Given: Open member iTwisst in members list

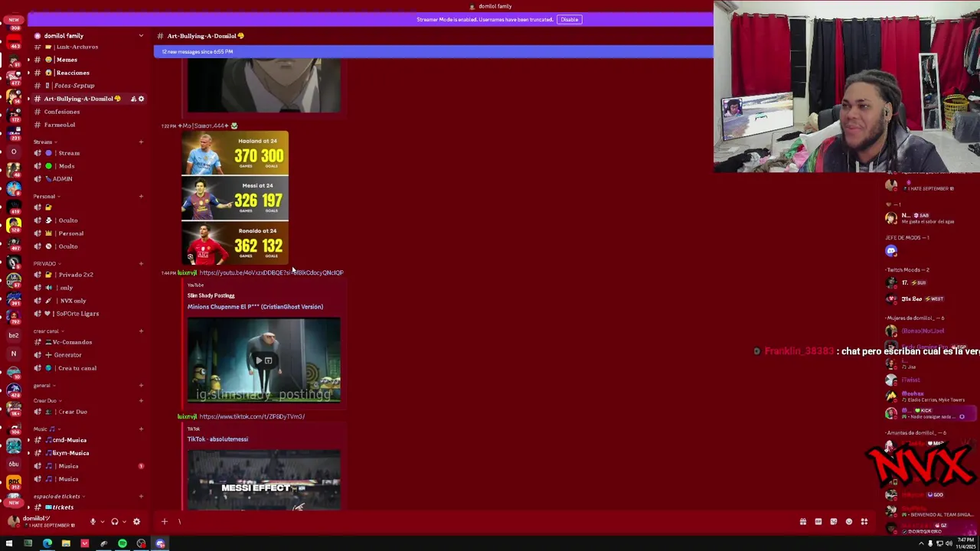Looking at the screenshot, I should click(x=910, y=380).
